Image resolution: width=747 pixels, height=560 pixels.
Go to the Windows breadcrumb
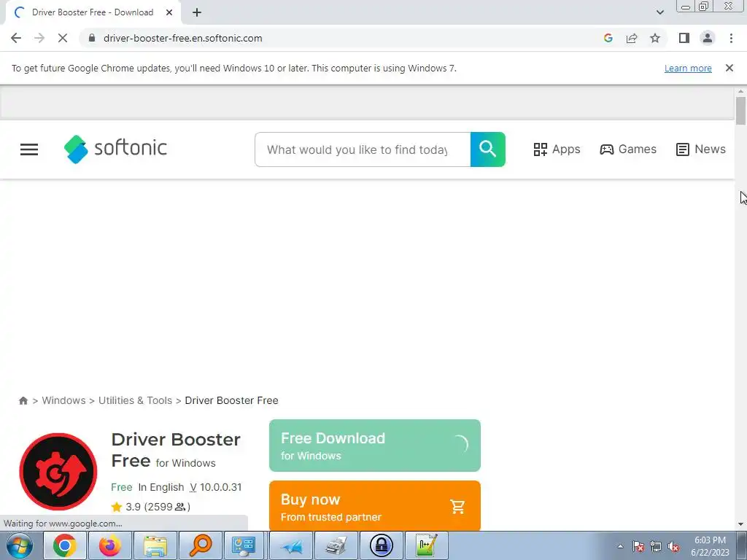click(64, 400)
